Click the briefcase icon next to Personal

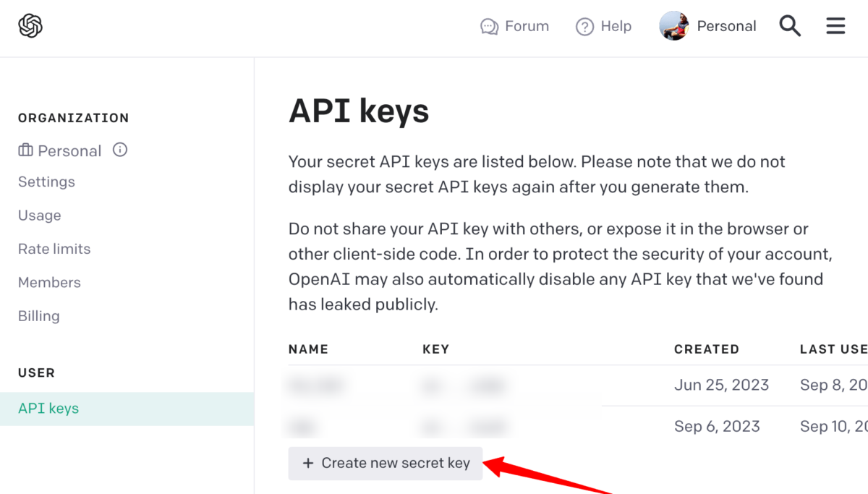(25, 150)
